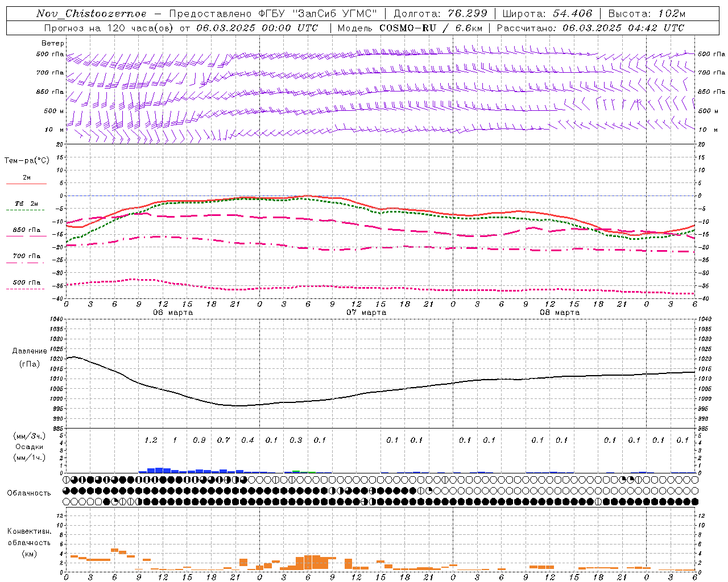Click the precipitation value '0.4'
The height and width of the screenshot is (582, 728).
click(247, 440)
